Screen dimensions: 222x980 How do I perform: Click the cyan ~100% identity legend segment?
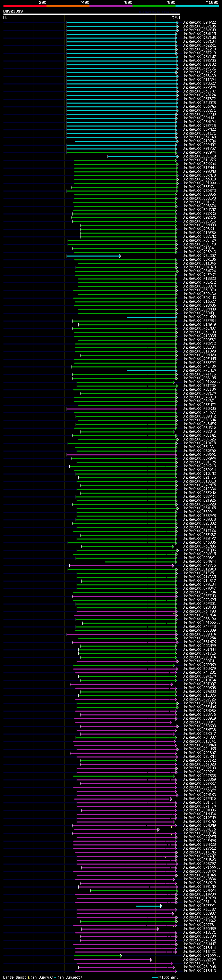tap(197, 6)
